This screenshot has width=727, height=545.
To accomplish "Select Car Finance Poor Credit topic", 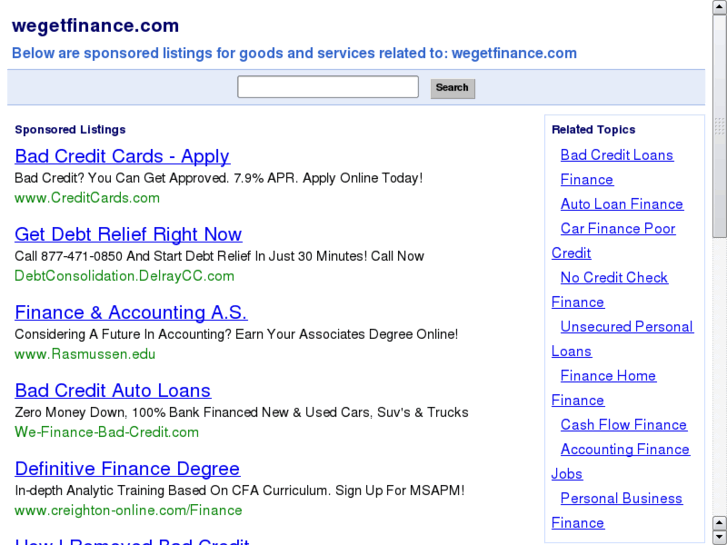I will 618,229.
